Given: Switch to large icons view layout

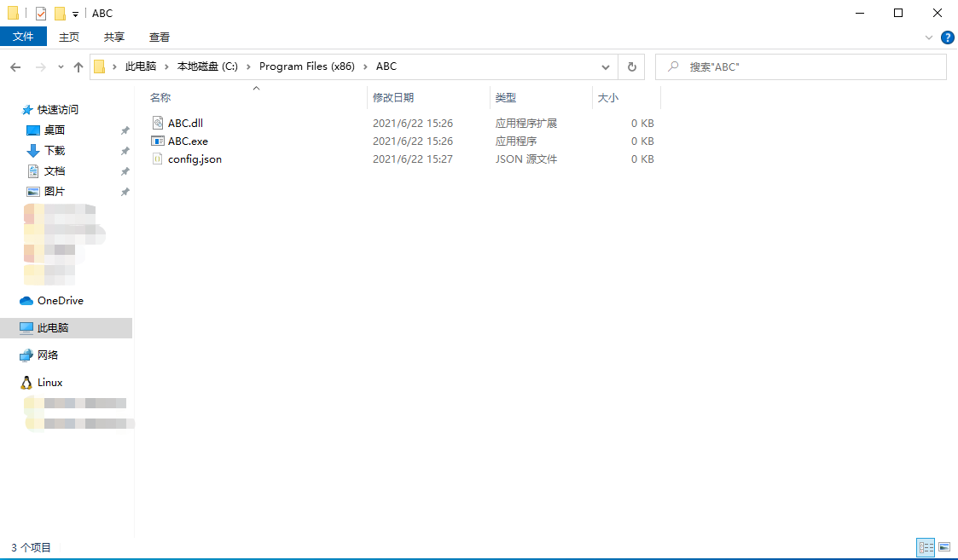Looking at the screenshot, I should 944,547.
